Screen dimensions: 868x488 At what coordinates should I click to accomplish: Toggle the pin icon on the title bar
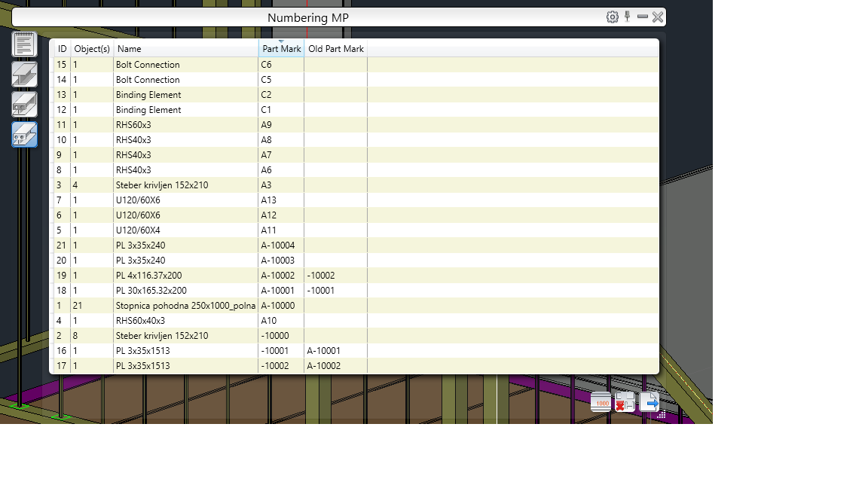[x=628, y=16]
